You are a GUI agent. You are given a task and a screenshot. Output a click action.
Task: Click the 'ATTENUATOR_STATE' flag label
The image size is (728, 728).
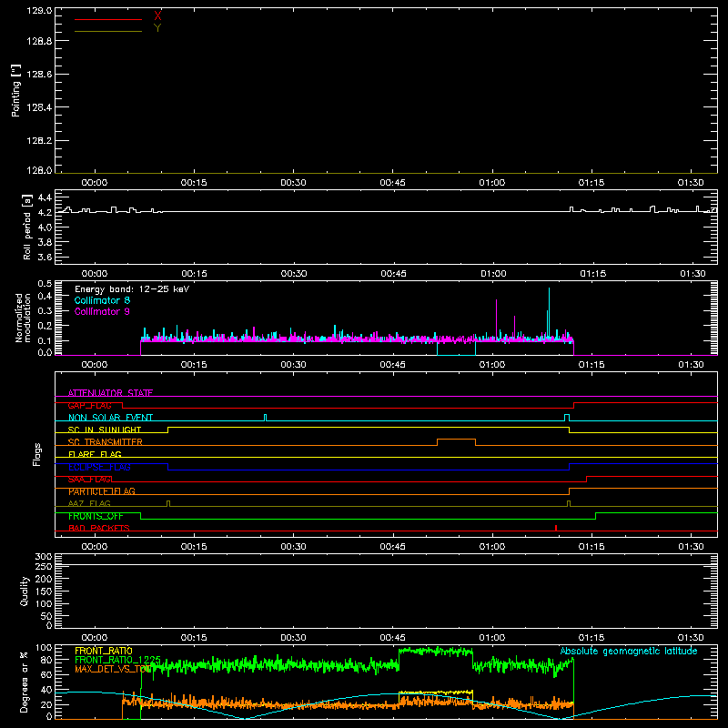110,393
